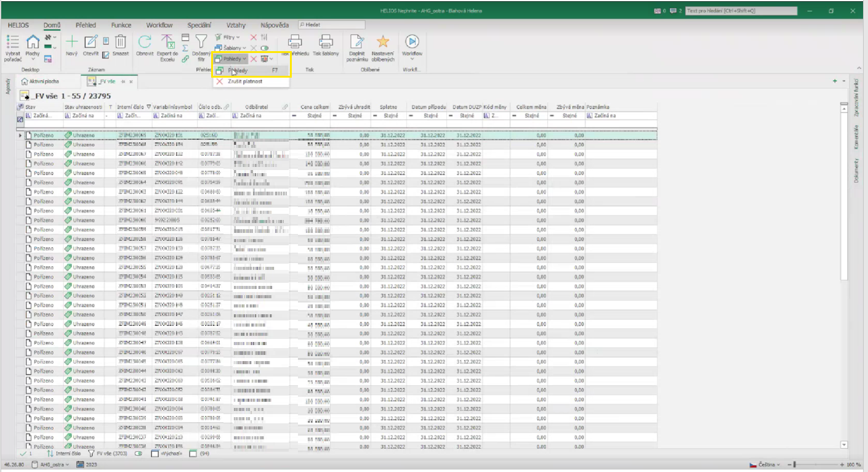Open the Šablony dropdown

point(231,48)
